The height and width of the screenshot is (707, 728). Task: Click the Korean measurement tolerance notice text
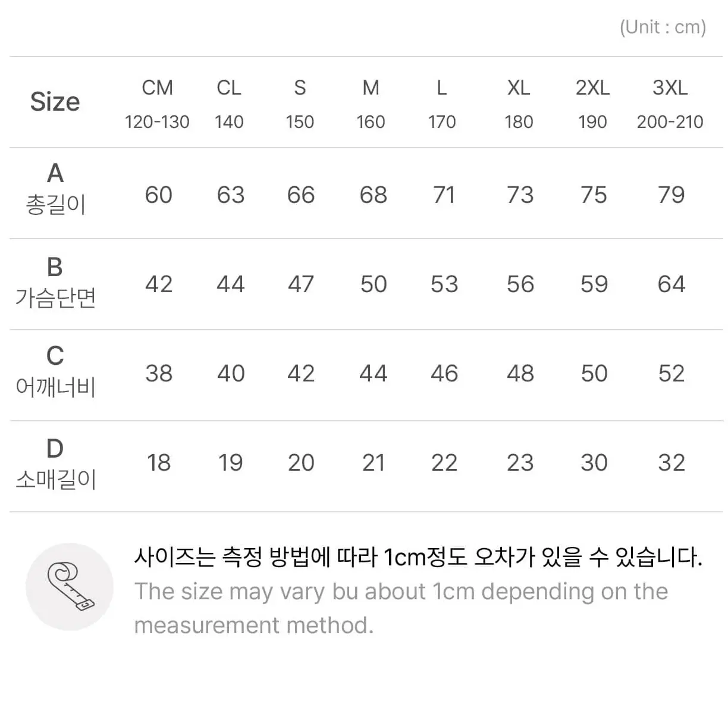tap(418, 558)
